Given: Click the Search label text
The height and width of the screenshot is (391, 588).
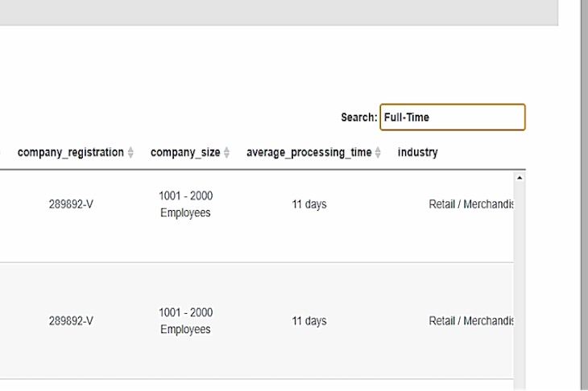Looking at the screenshot, I should 358,117.
